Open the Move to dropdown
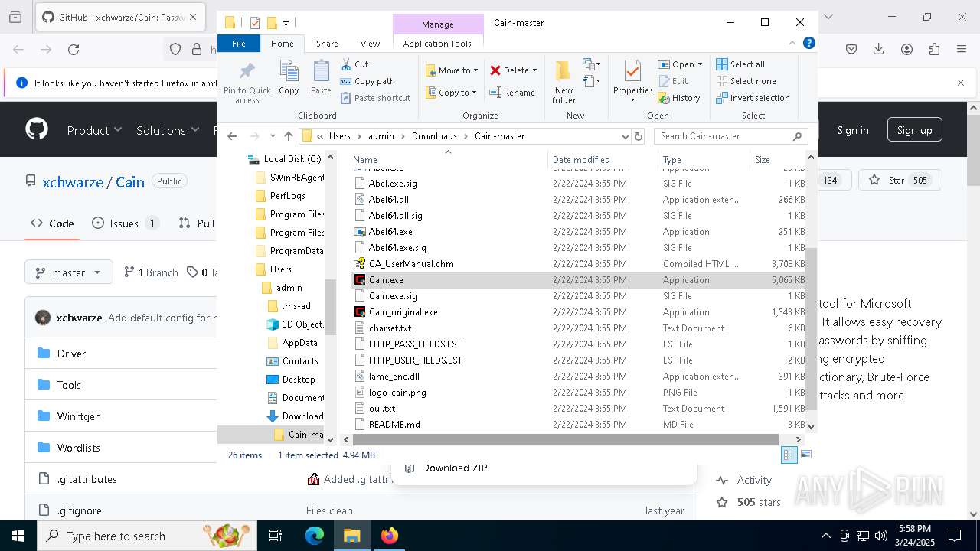The image size is (980, 551). 452,70
